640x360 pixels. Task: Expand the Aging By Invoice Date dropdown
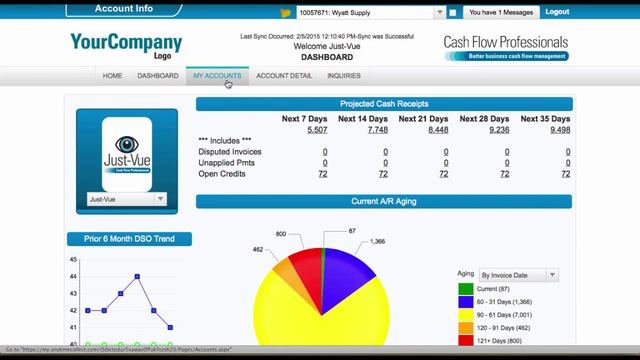click(x=552, y=275)
